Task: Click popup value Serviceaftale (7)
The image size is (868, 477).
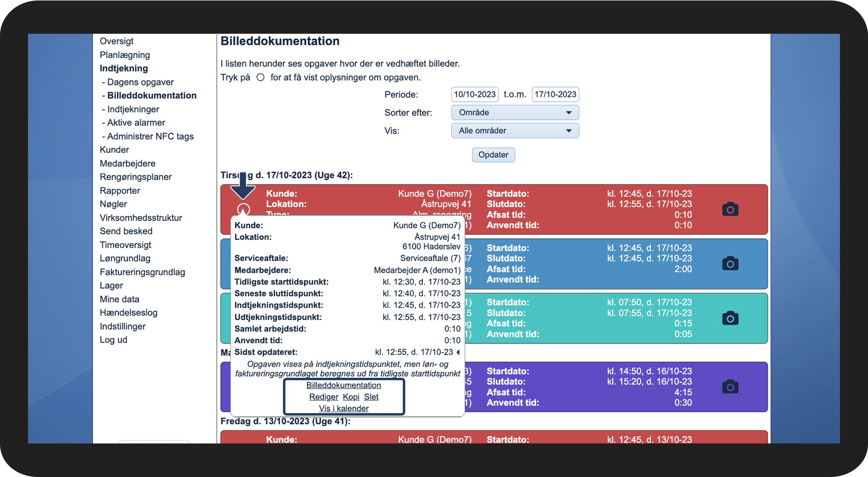Action: coord(430,258)
